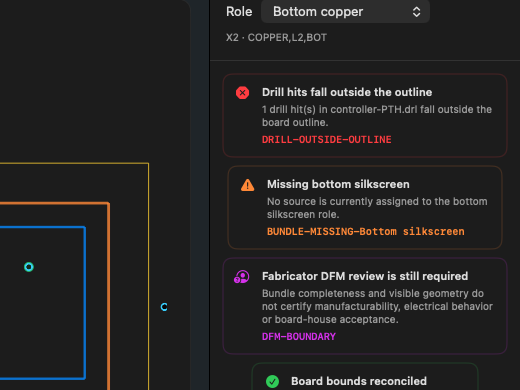Viewport: 520px width, 390px height.
Task: Select the teal drill hit circle inside board
Action: pyautogui.click(x=29, y=267)
